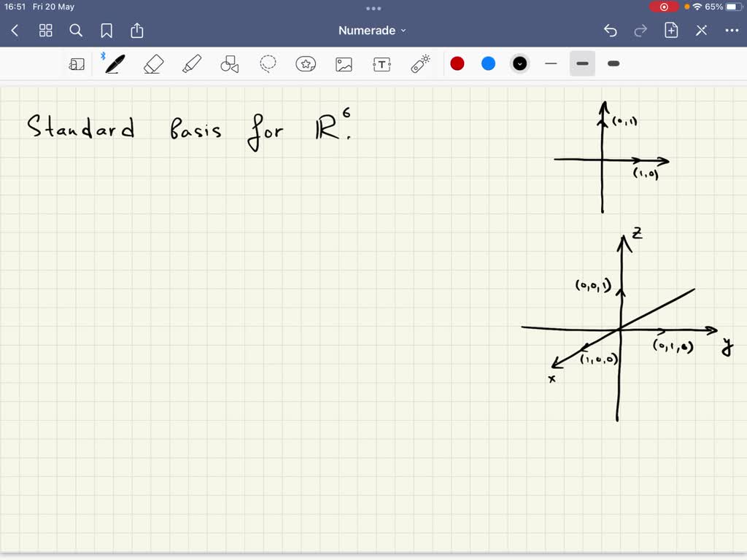Select the Text box tool

pos(382,63)
